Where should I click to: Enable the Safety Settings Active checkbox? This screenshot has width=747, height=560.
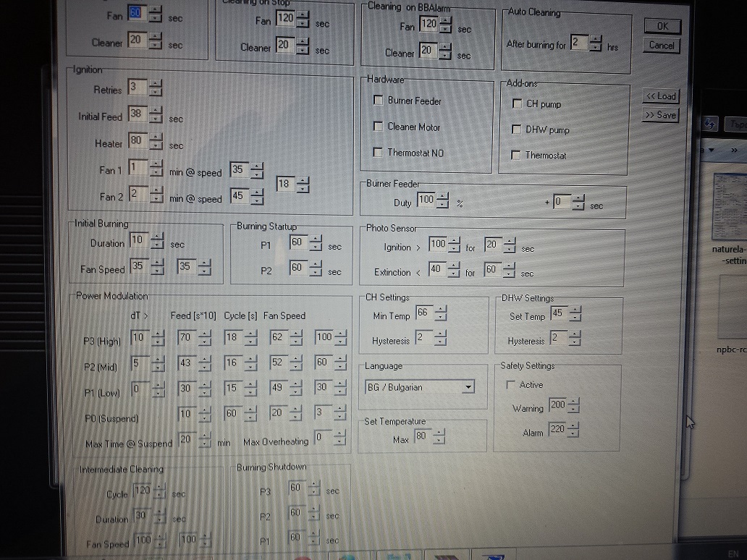click(511, 386)
